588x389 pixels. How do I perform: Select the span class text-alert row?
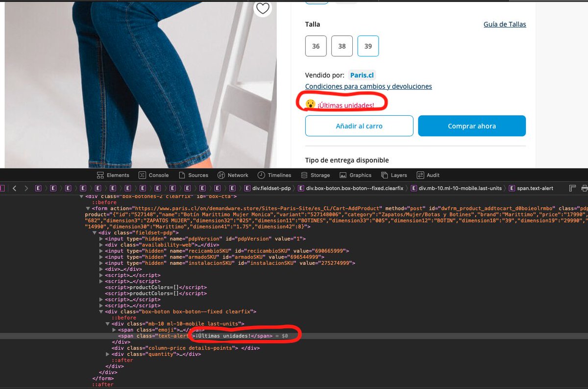tap(294, 336)
